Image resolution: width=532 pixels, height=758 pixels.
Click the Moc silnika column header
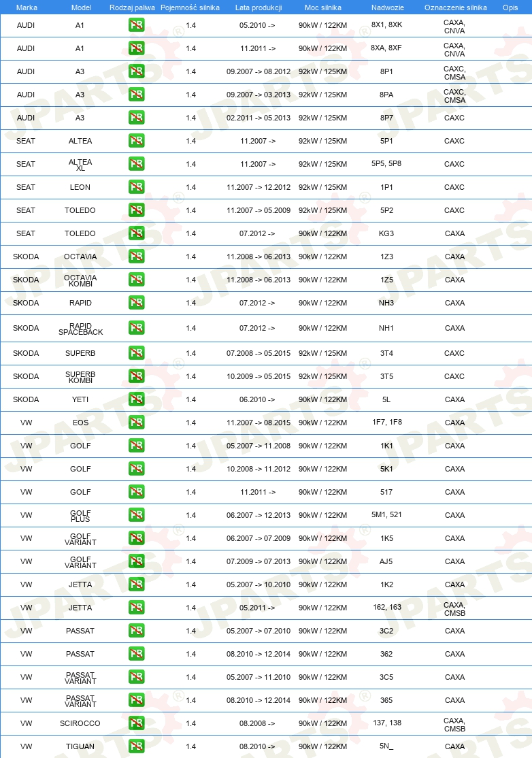point(322,7)
